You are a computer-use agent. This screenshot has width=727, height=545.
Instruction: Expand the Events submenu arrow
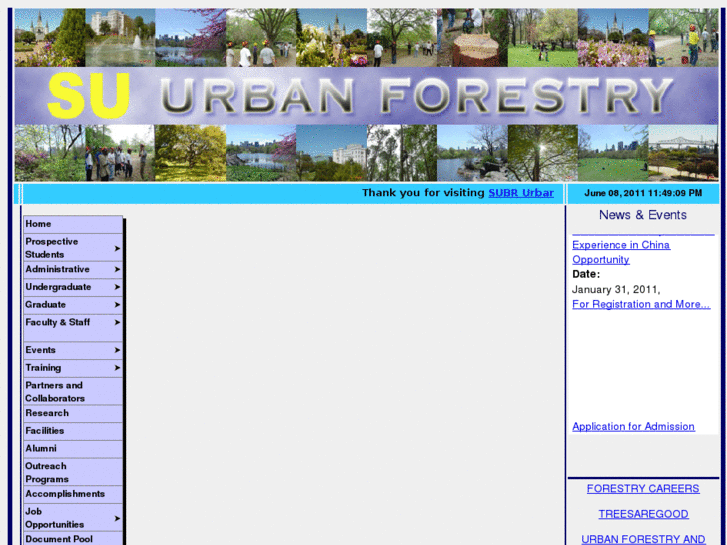[117, 350]
